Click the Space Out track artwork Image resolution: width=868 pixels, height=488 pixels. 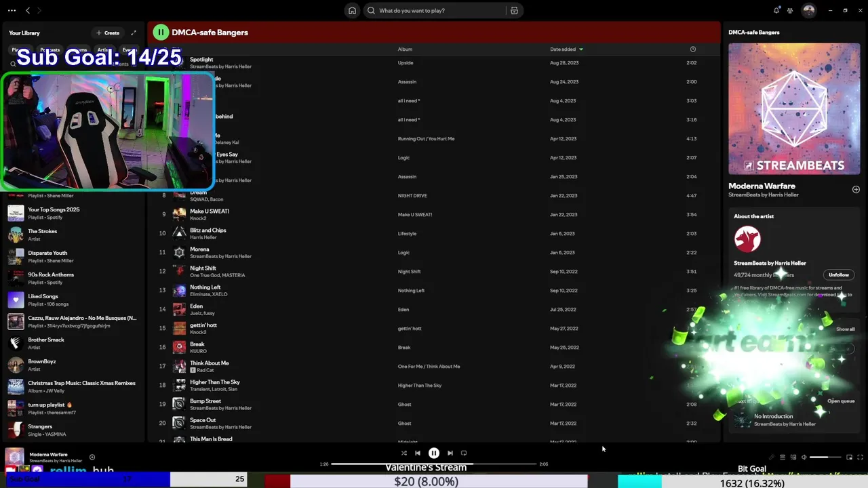click(179, 423)
